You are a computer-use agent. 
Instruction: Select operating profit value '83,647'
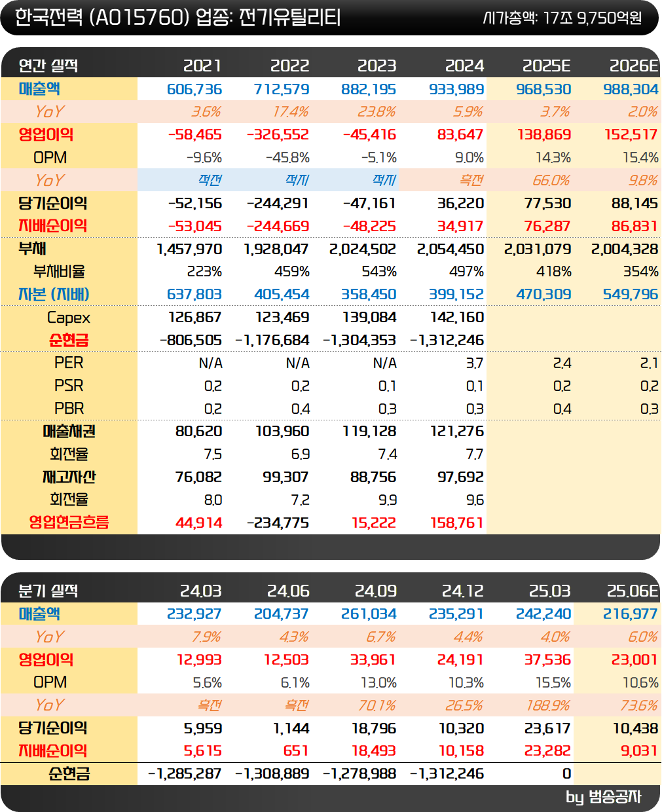(x=460, y=135)
